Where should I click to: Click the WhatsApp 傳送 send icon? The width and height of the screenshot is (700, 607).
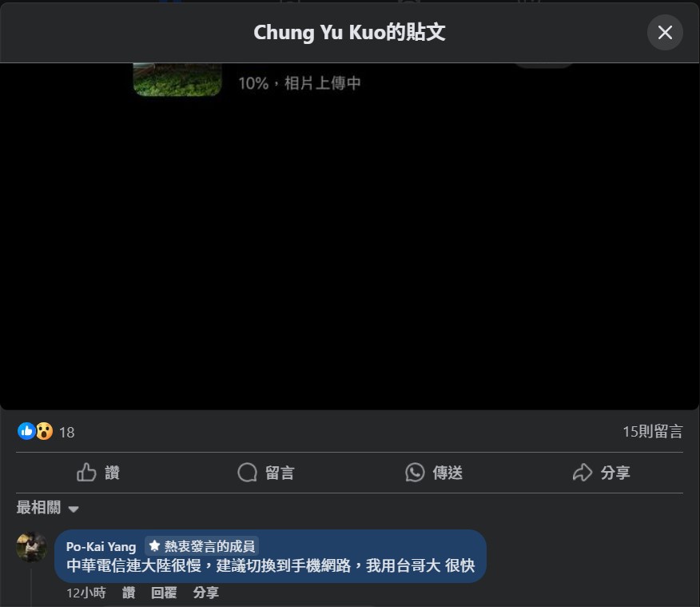point(415,472)
